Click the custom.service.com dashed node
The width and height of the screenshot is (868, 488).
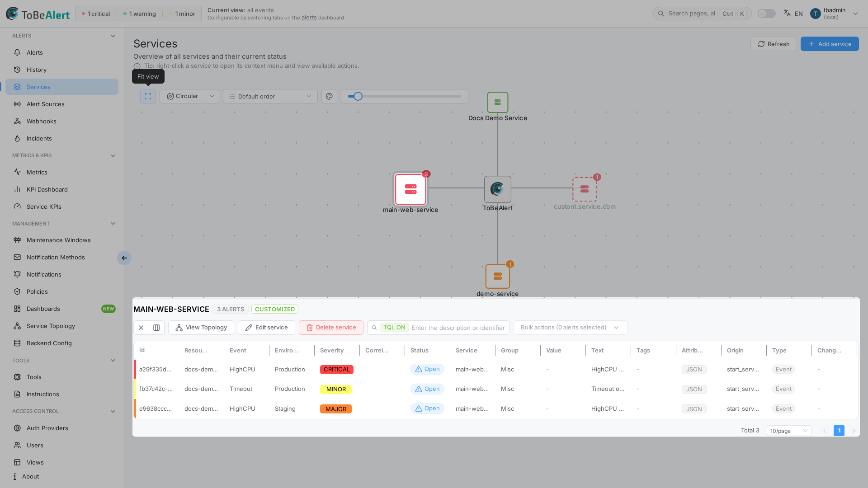(585, 189)
